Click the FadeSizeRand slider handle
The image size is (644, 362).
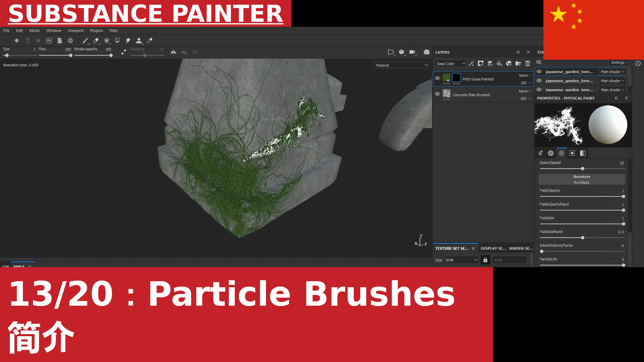tap(583, 238)
